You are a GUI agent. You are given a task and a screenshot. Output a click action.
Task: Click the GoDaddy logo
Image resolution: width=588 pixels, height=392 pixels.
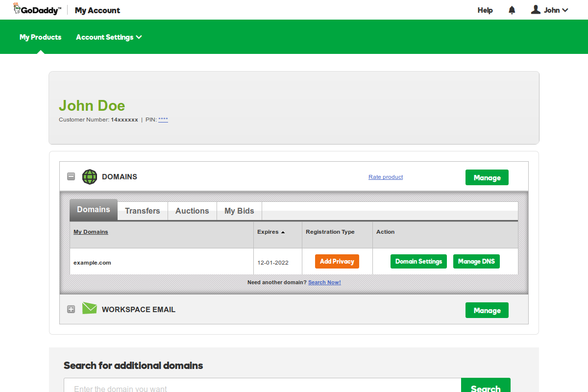pos(37,9)
